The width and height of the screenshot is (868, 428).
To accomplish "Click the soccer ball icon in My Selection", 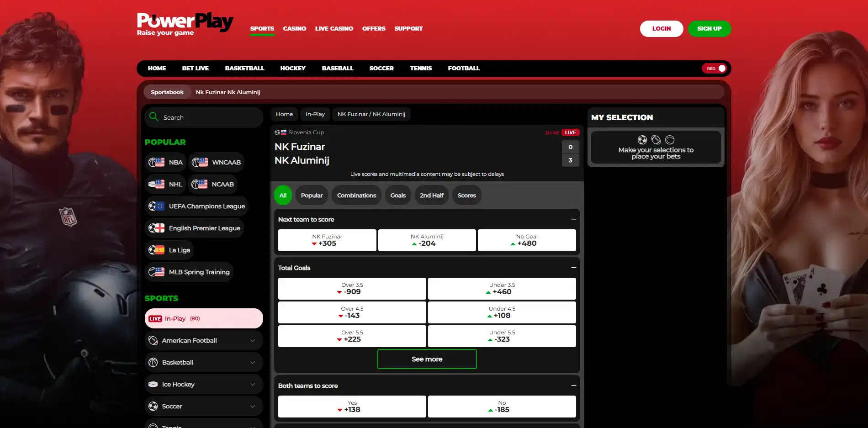I will 642,140.
